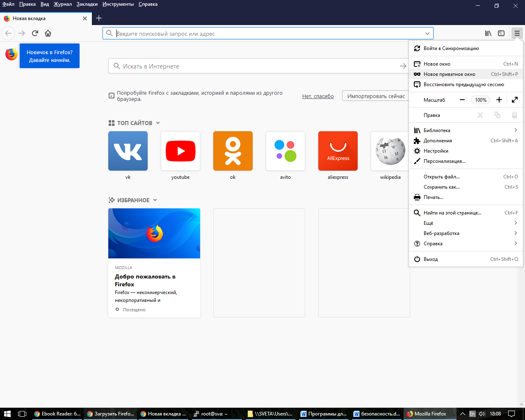Choose Новое приватное окно
The image size is (525, 420).
(x=466, y=74)
